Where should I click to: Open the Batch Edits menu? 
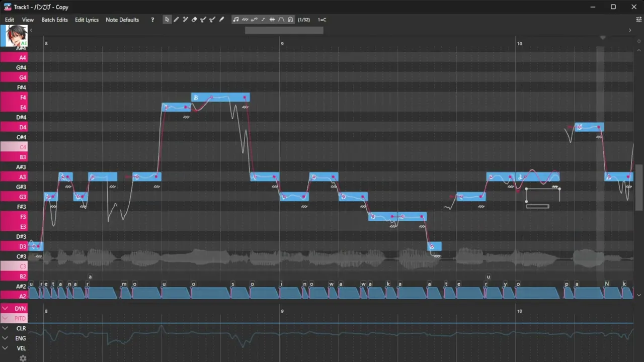pyautogui.click(x=54, y=20)
